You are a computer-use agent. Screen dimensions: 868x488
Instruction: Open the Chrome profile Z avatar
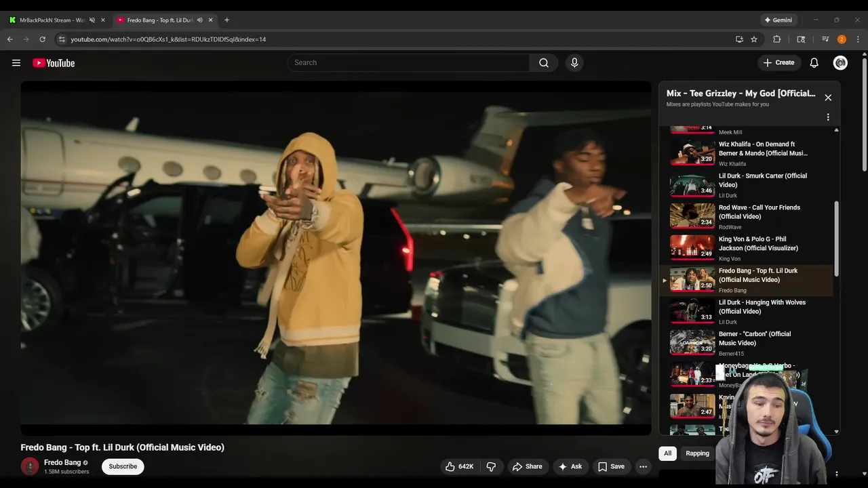coord(842,39)
